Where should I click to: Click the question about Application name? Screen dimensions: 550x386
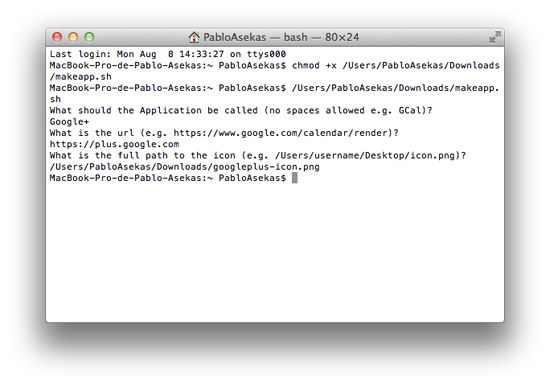(x=241, y=111)
